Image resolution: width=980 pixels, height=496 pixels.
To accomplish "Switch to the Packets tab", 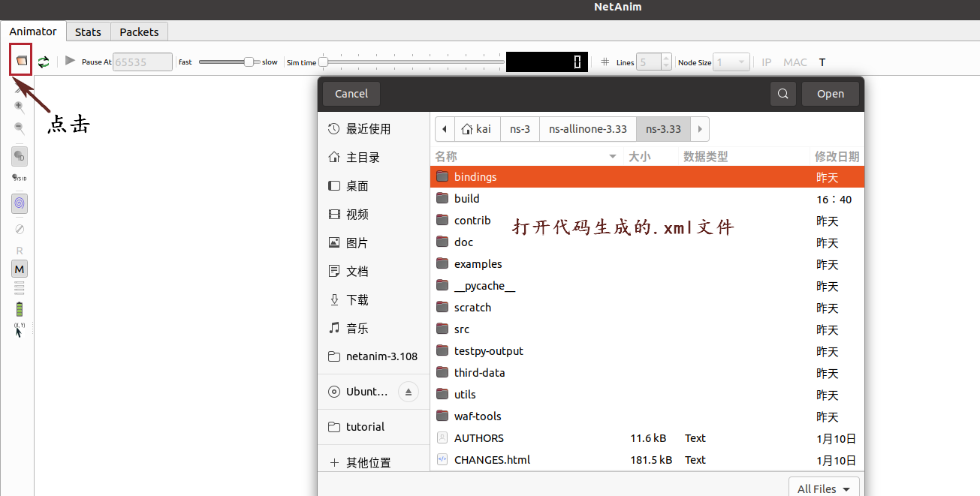I will tap(139, 32).
